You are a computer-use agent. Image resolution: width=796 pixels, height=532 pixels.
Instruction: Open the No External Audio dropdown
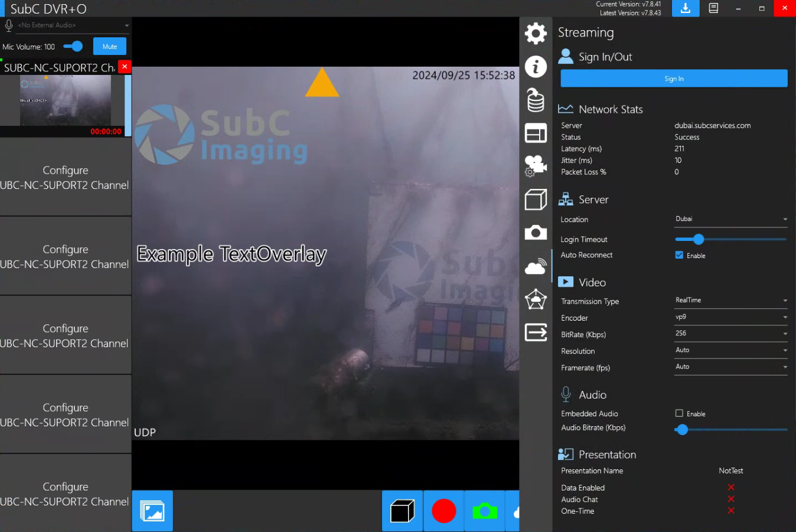[73, 25]
